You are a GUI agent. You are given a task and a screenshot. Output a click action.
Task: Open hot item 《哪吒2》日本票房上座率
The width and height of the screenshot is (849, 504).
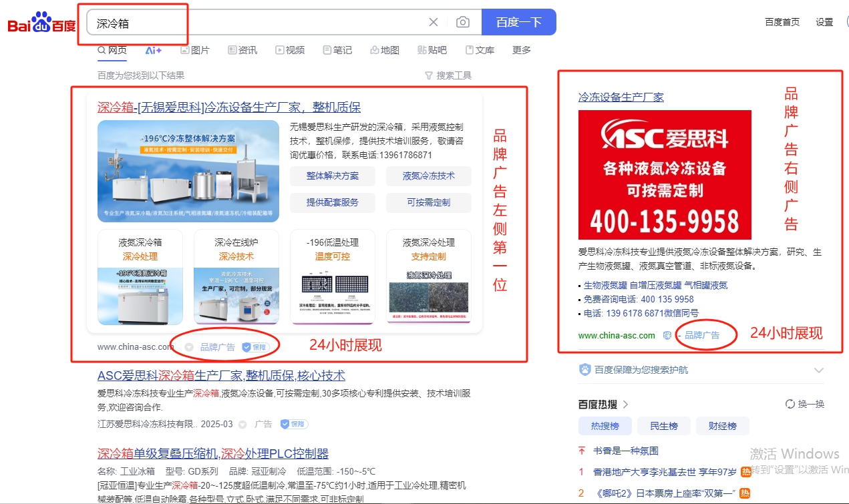[x=664, y=493]
